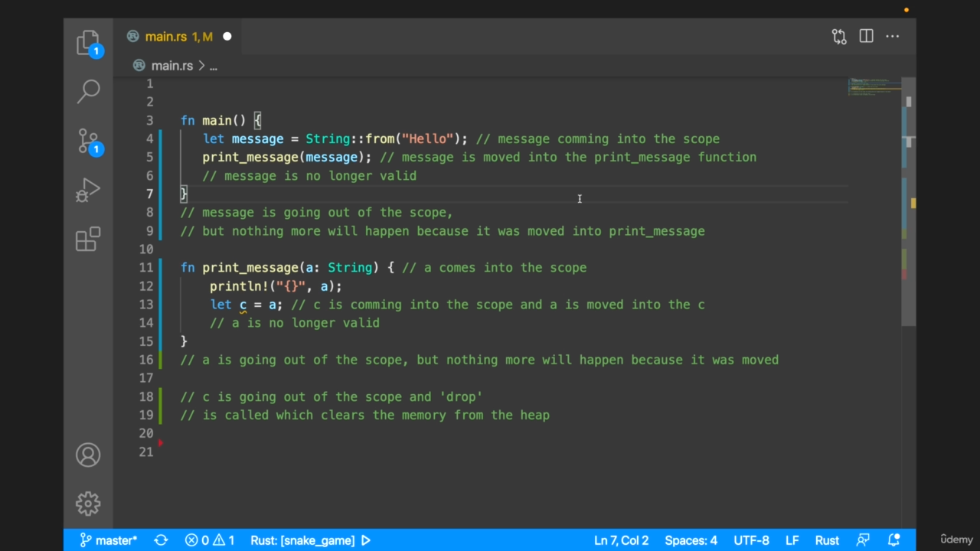Click the Synchronize Changes status icon
980x551 pixels.
161,540
